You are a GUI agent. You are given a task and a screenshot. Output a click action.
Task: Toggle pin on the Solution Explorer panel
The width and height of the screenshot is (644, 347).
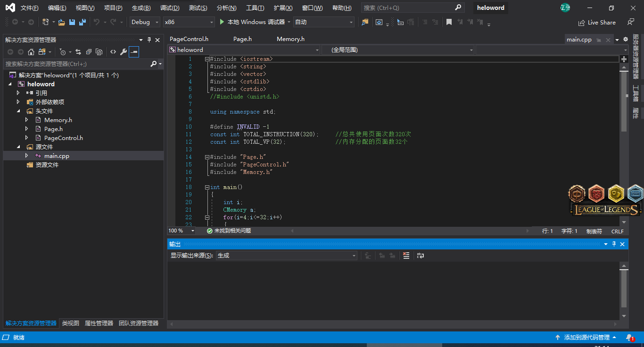point(149,40)
